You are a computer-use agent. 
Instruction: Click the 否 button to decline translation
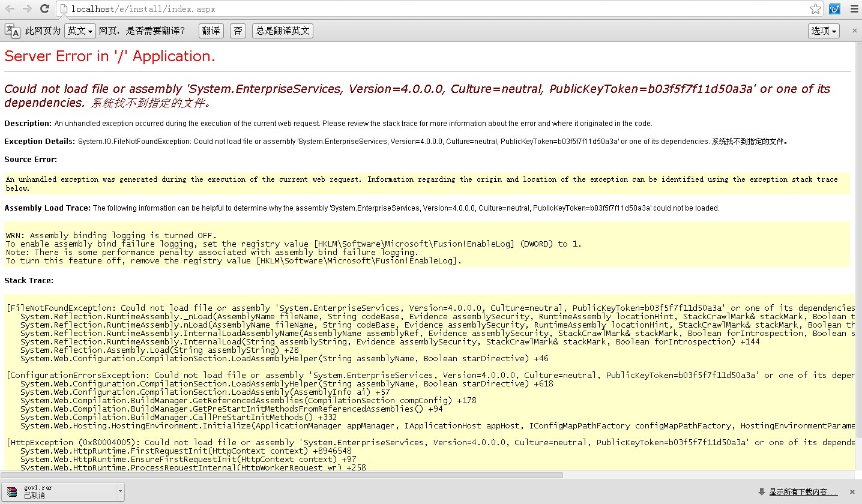pos(238,31)
